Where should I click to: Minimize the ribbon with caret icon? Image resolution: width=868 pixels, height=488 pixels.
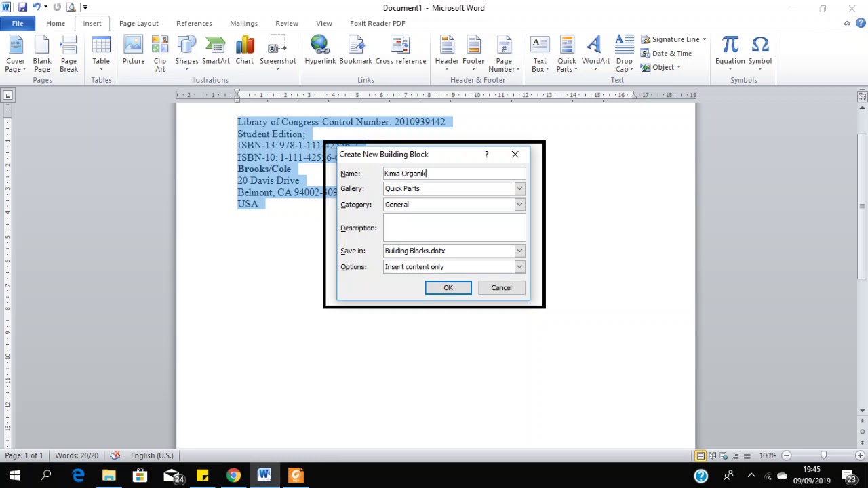(x=847, y=24)
